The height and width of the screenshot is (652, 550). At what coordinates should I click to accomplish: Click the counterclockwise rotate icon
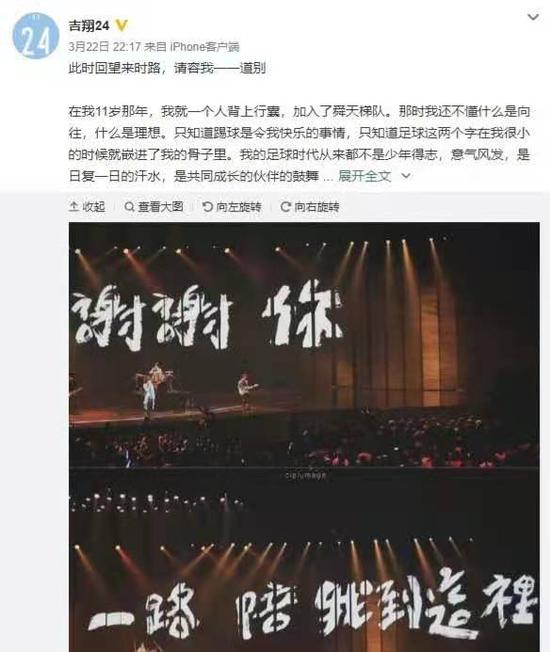tap(207, 207)
